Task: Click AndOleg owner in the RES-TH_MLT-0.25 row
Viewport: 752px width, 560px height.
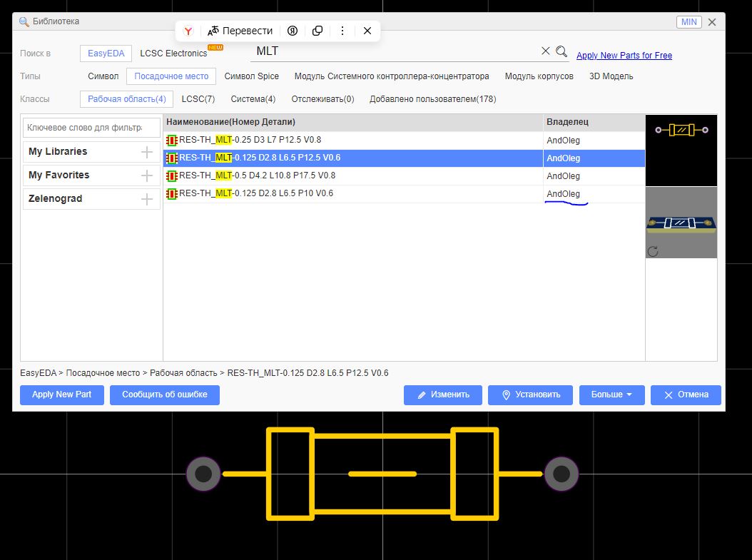Action: point(563,141)
